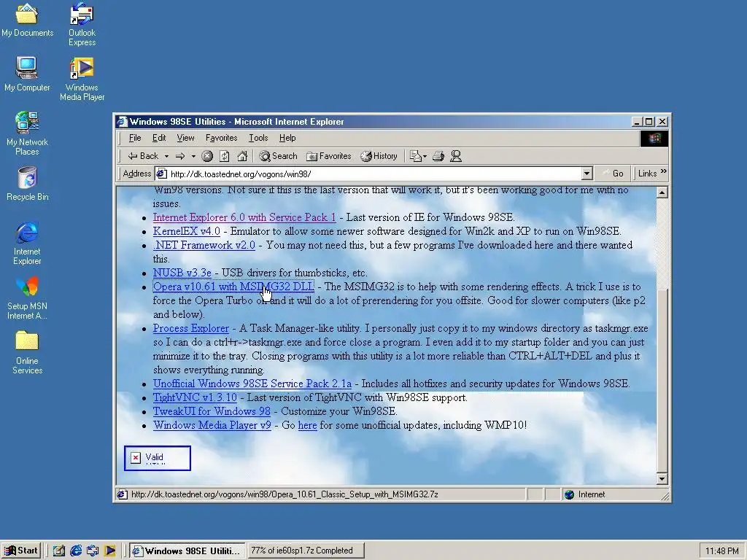
Task: Click the Back toolbar button
Action: click(143, 156)
